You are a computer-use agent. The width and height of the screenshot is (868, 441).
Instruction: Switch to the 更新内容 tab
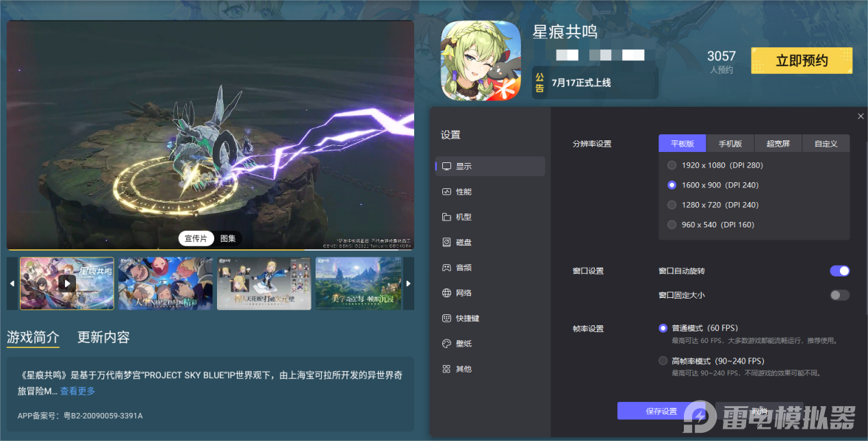[103, 337]
